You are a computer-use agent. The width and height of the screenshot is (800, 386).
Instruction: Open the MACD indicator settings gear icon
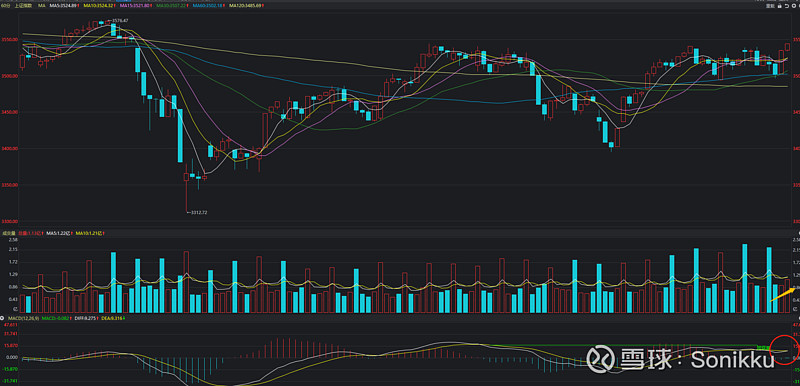click(2, 318)
